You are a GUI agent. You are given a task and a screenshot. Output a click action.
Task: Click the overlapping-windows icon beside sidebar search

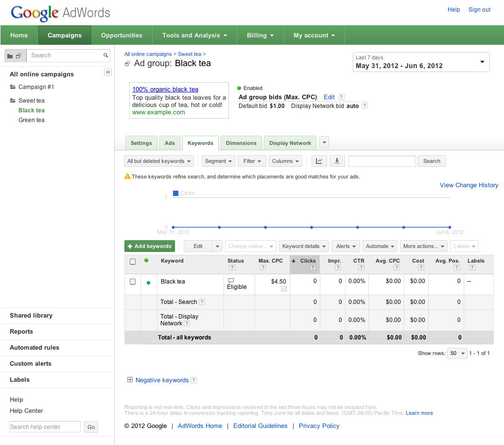pyautogui.click(x=18, y=55)
